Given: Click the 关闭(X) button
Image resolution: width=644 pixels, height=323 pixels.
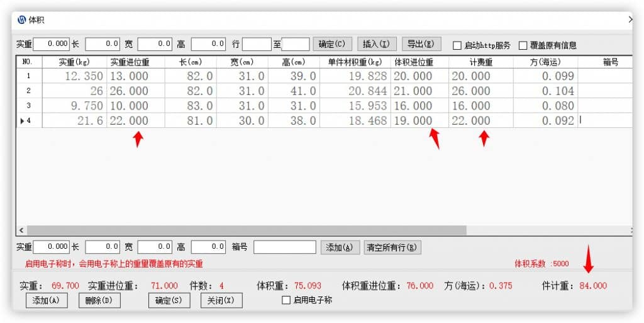Looking at the screenshot, I should 221,300.
